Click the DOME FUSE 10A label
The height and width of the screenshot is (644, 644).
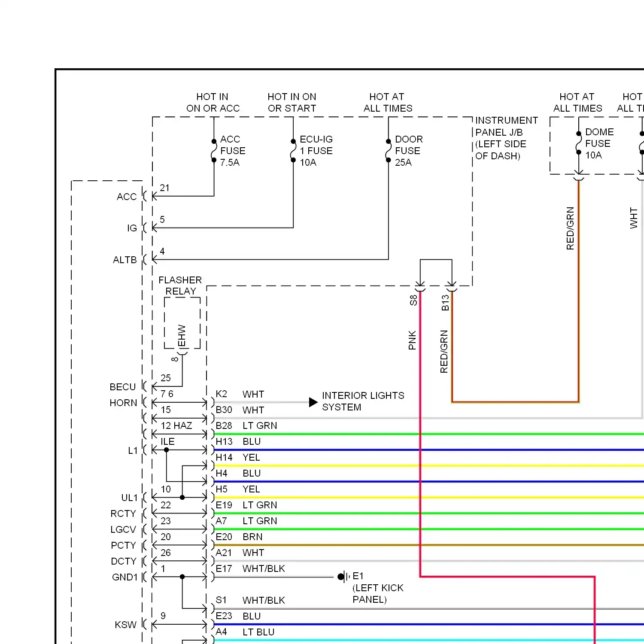tap(599, 143)
